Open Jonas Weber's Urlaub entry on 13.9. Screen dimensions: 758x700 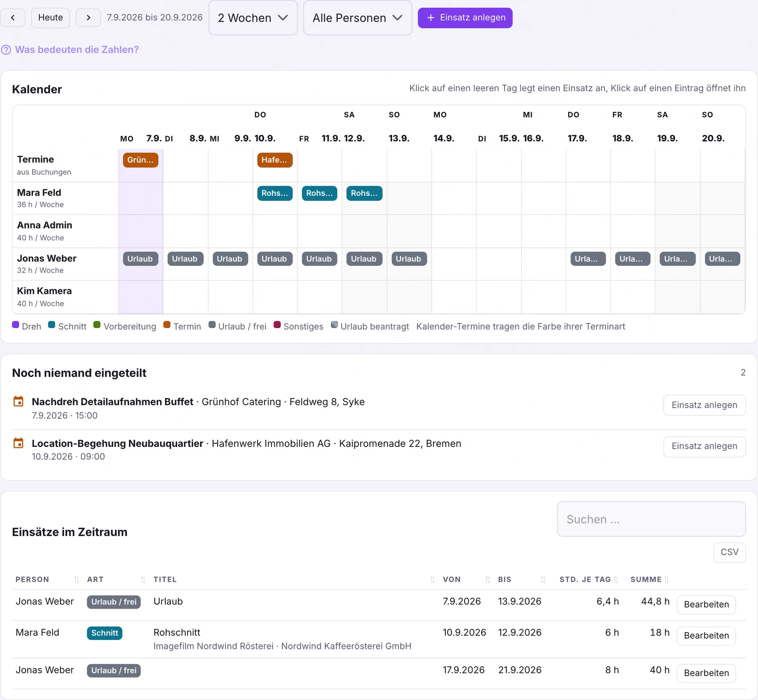pyautogui.click(x=408, y=259)
